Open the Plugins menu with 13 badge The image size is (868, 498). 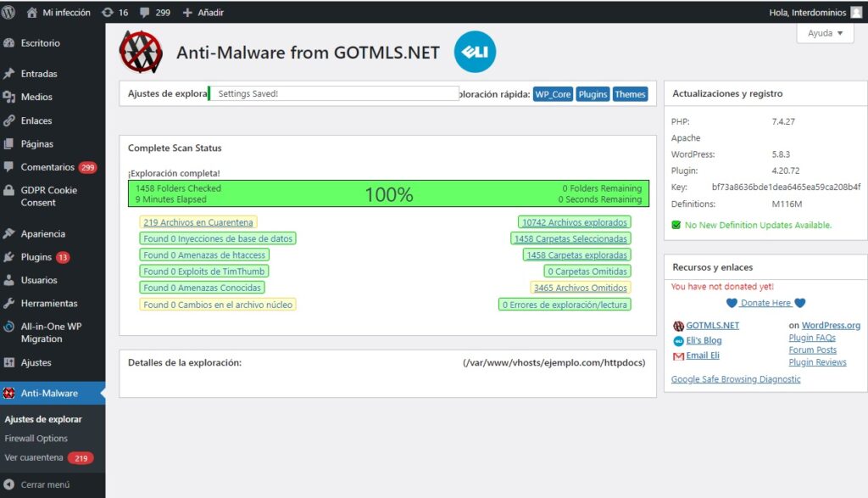36,257
